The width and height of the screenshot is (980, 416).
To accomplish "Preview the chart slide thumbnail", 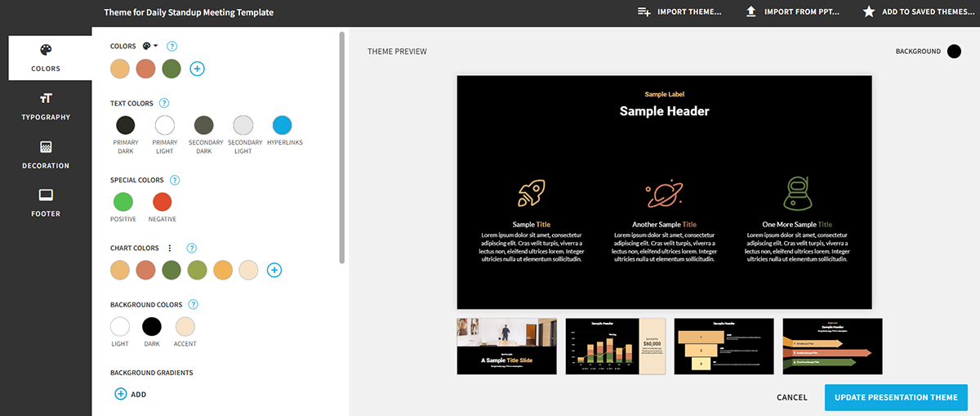I will 615,347.
